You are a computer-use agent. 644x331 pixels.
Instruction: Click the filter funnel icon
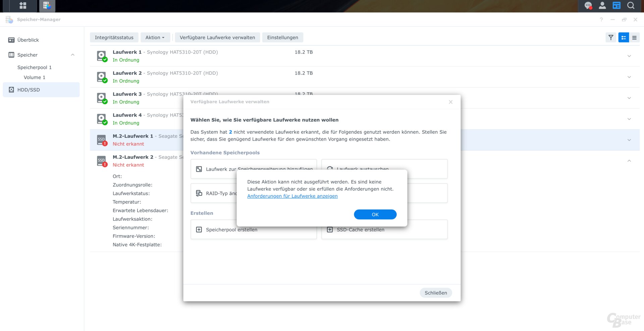pyautogui.click(x=611, y=38)
